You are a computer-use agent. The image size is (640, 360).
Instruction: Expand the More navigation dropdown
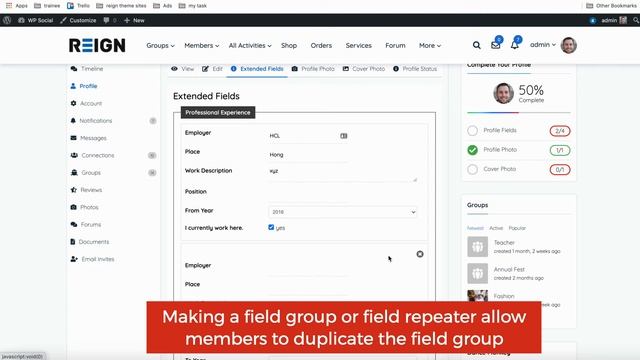430,45
